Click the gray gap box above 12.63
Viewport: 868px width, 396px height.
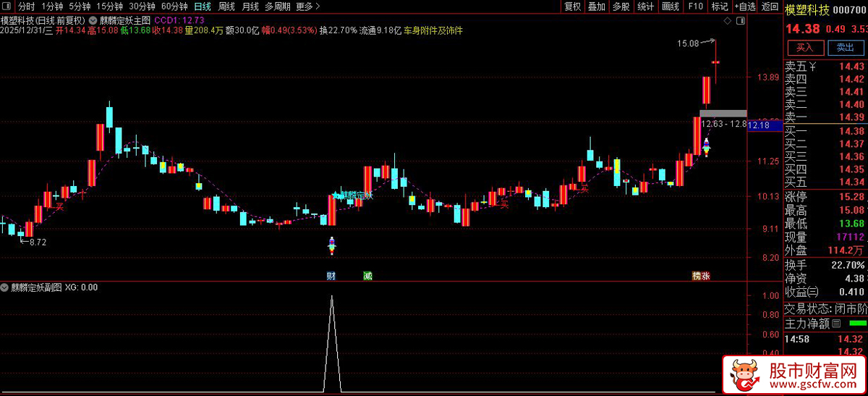coord(723,114)
